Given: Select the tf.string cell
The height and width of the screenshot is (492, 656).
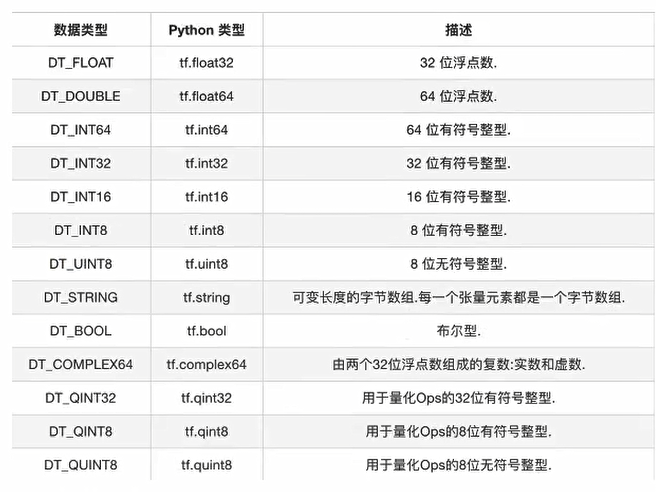Looking at the screenshot, I should pos(207,297).
